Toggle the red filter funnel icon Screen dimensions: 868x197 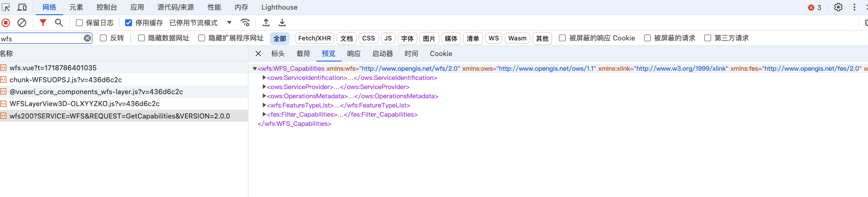point(43,23)
